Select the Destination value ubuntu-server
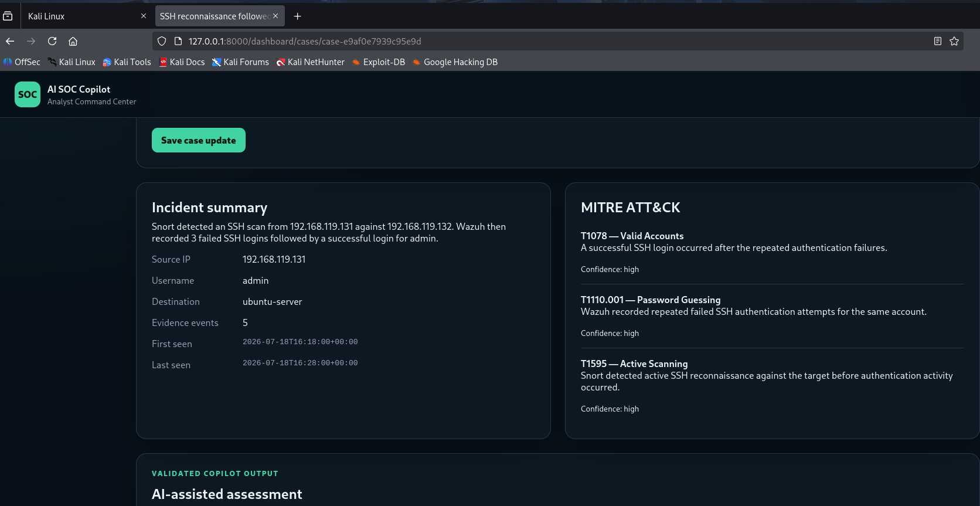The height and width of the screenshot is (506, 980). click(x=272, y=301)
